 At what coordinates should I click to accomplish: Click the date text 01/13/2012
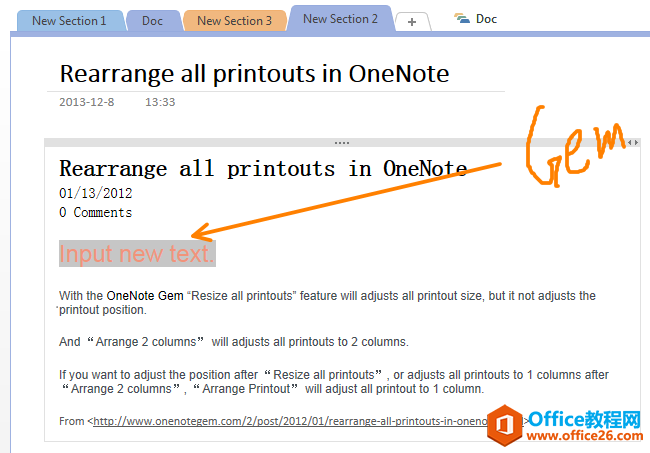click(x=95, y=193)
